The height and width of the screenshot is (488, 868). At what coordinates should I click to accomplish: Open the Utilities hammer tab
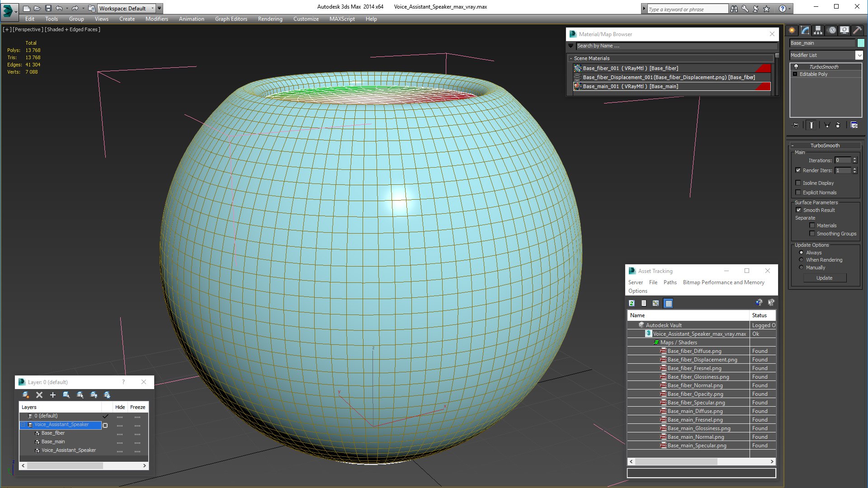(x=857, y=30)
